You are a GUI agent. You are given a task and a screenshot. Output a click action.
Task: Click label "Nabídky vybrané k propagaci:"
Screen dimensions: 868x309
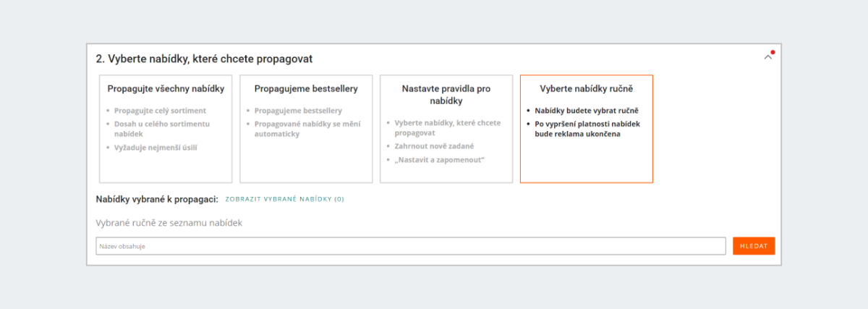157,199
